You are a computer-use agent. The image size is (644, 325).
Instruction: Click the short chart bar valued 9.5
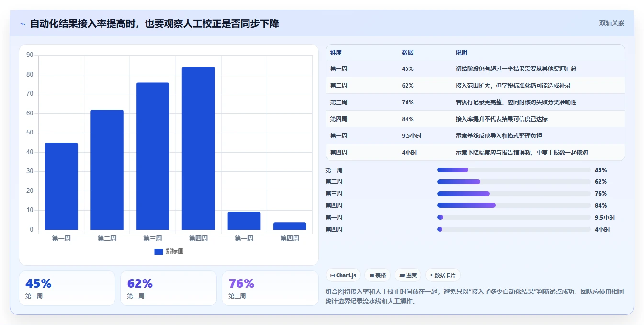(244, 221)
